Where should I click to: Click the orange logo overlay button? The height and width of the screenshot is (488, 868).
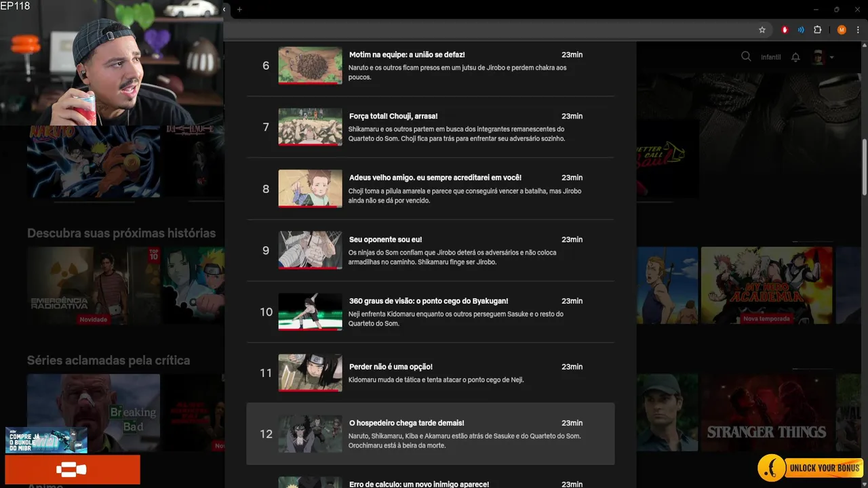tap(73, 470)
